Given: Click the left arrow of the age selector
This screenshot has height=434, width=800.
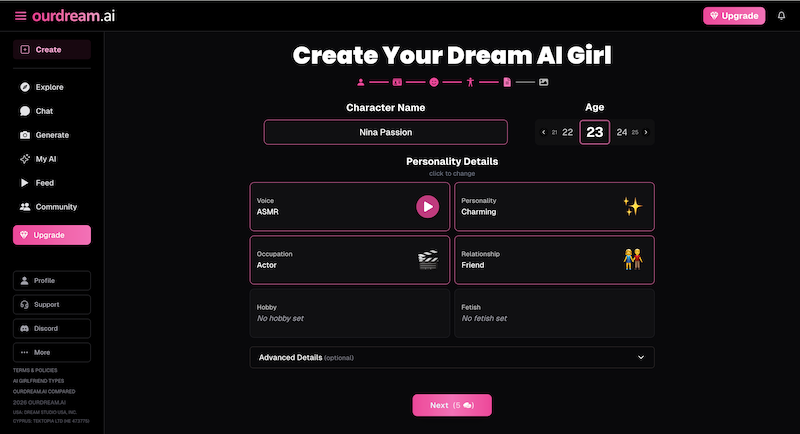Looking at the screenshot, I should click(543, 132).
